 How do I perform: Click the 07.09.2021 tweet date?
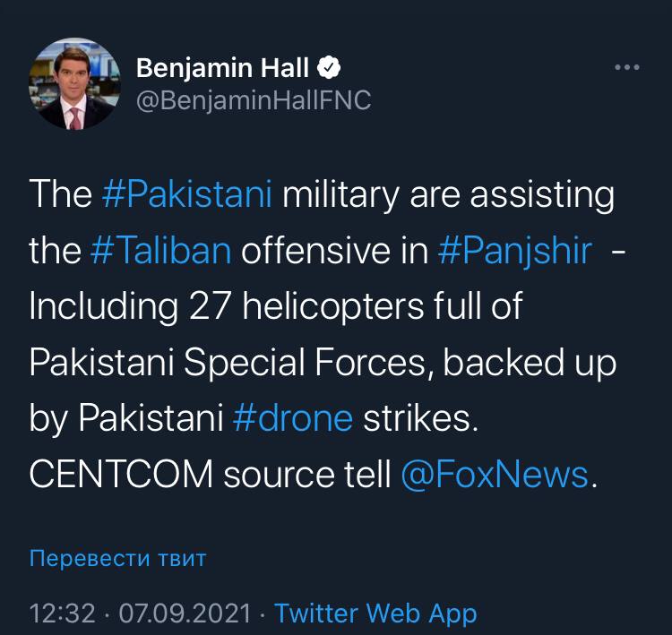pyautogui.click(x=185, y=614)
